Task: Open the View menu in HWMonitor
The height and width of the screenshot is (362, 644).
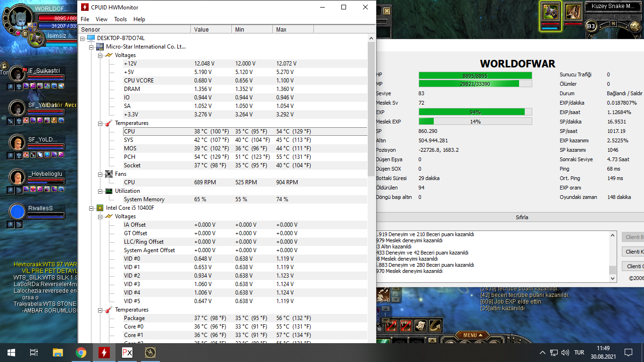Action: [101, 19]
